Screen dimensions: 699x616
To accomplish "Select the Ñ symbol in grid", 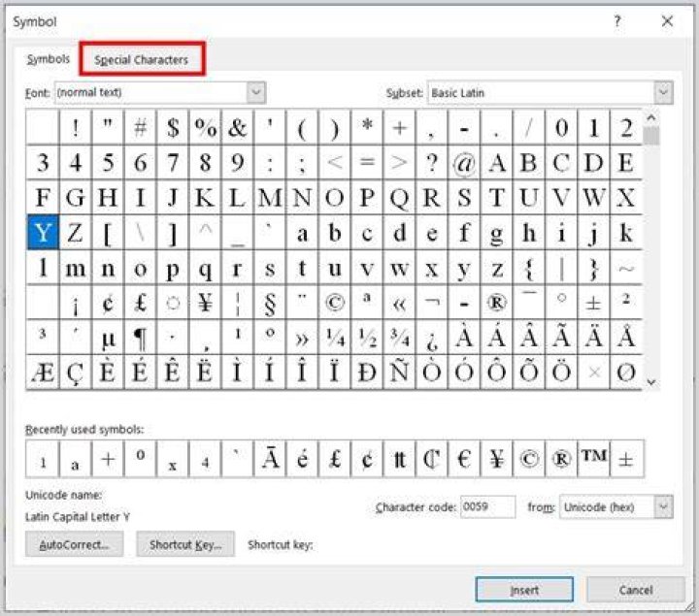I will 399,373.
